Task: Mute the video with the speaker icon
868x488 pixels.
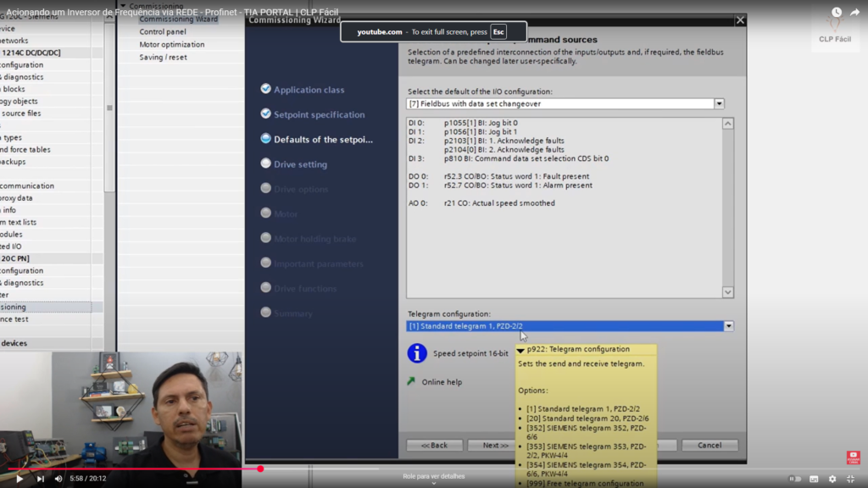Action: tap(58, 479)
